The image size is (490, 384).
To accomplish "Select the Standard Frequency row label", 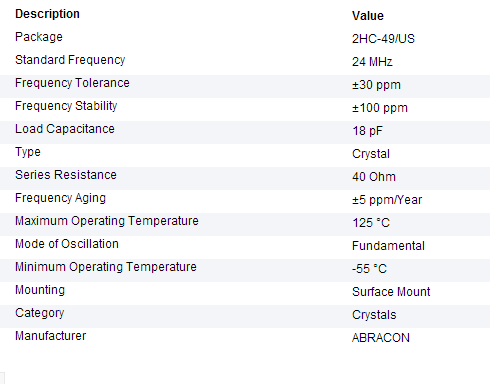I will click(x=70, y=60).
